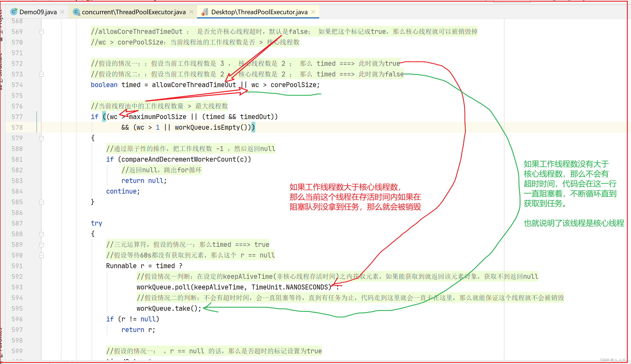Click on 'boolean' keyword in line 574
631x364 pixels.
pos(104,85)
